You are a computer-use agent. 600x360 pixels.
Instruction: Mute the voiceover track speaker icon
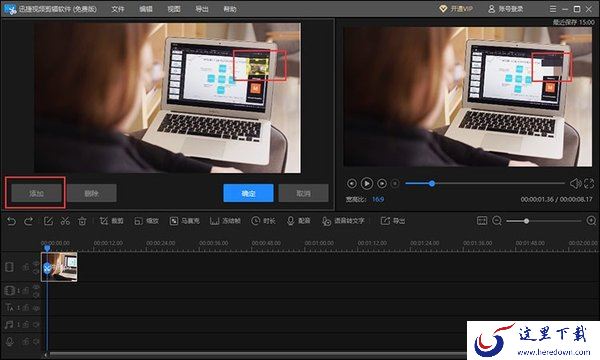[36, 341]
